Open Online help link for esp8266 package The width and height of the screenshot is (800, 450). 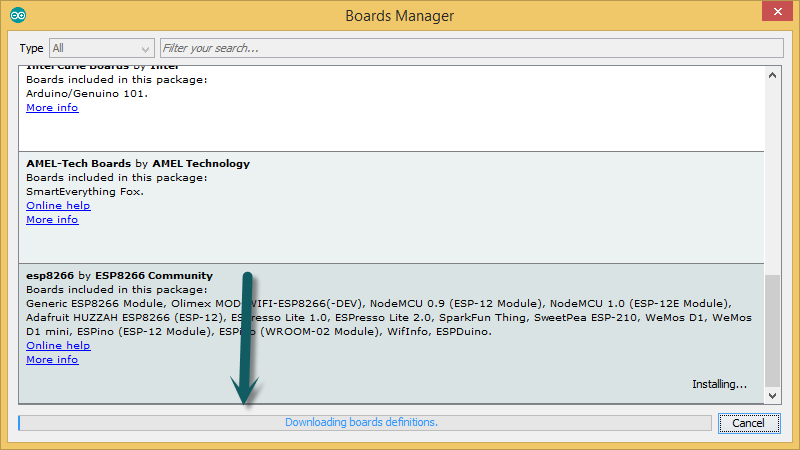[x=58, y=345]
